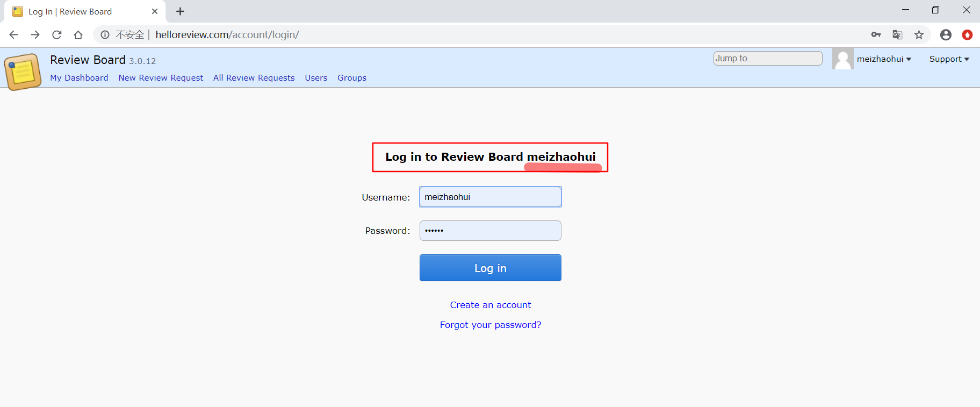Image resolution: width=980 pixels, height=407 pixels.
Task: Click the Review Board title text
Action: [88, 60]
